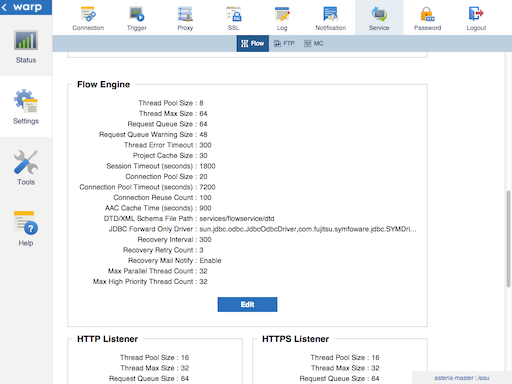The image size is (512, 384).
Task: Click the Flow Engine heading
Action: coord(103,85)
